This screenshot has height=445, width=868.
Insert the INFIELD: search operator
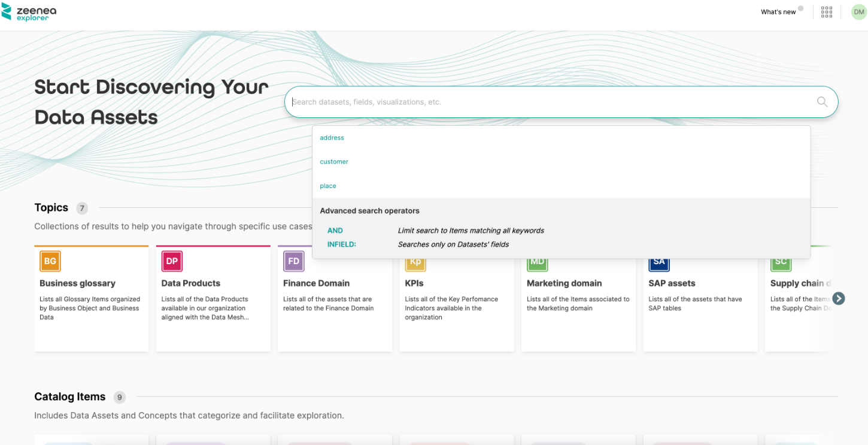(x=342, y=244)
